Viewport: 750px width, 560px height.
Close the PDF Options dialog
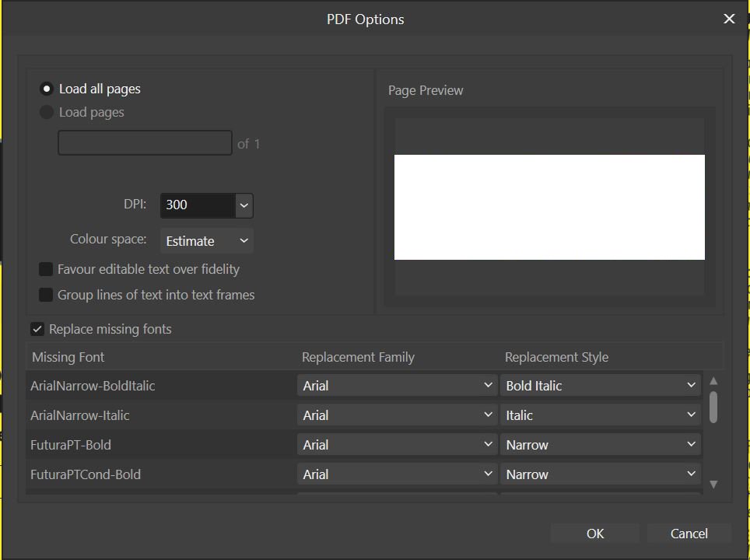point(729,19)
